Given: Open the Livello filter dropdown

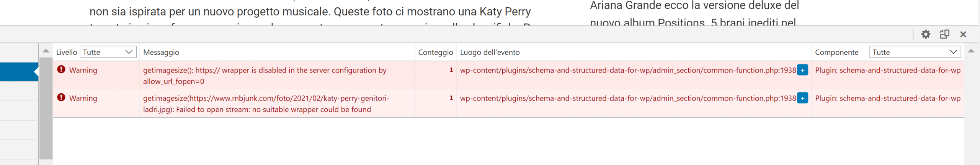Looking at the screenshot, I should tap(108, 52).
